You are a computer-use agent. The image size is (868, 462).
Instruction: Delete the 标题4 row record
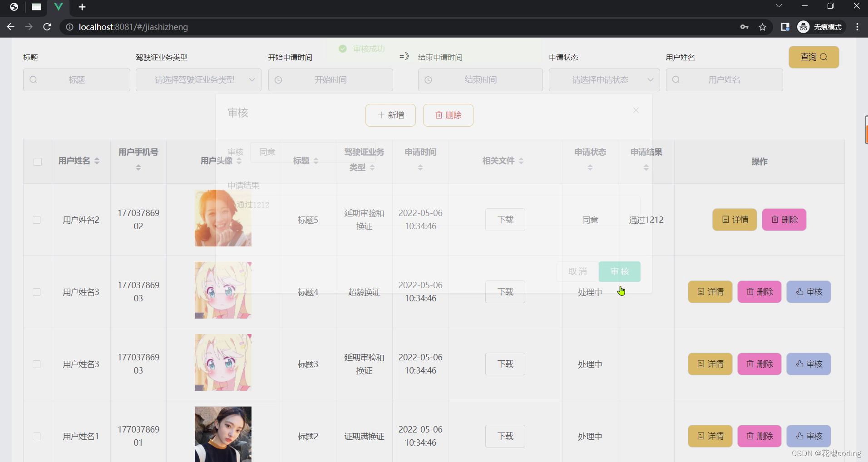tap(759, 292)
